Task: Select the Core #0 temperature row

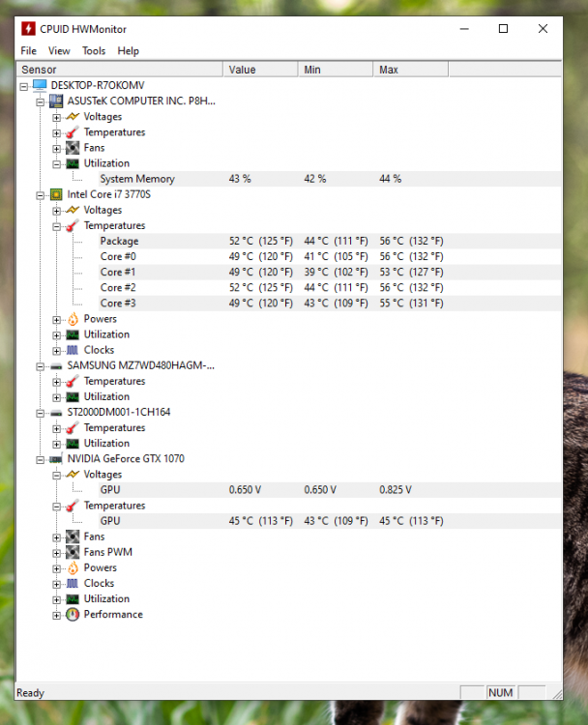Action: [330, 256]
